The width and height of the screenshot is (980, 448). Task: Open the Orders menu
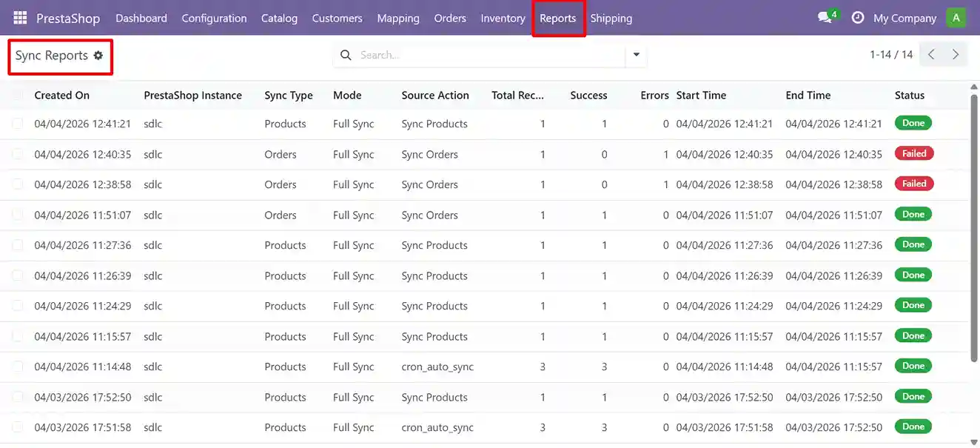450,18
